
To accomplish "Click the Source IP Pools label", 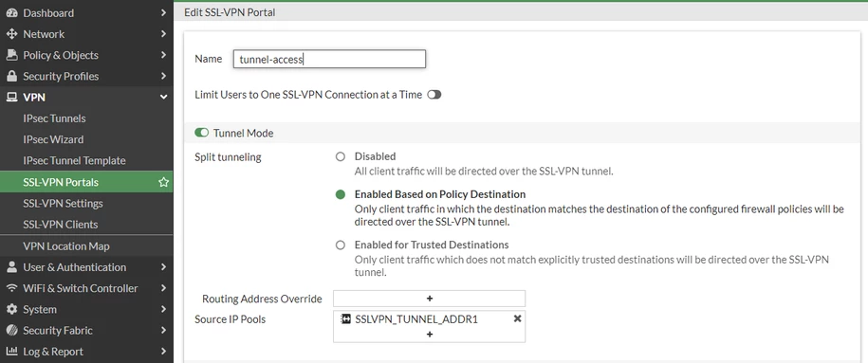I will tap(231, 319).
